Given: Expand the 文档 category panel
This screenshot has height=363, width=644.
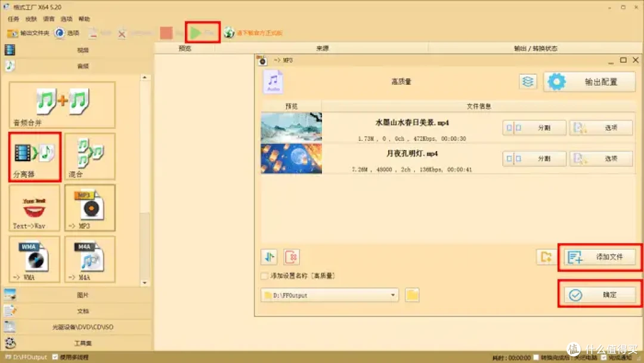Looking at the screenshot, I should pyautogui.click(x=78, y=311).
